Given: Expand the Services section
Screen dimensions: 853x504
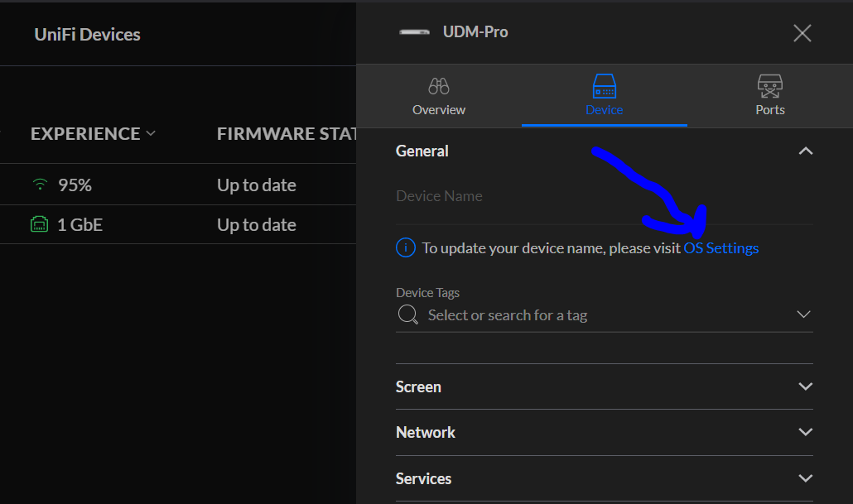Looking at the screenshot, I should point(805,478).
